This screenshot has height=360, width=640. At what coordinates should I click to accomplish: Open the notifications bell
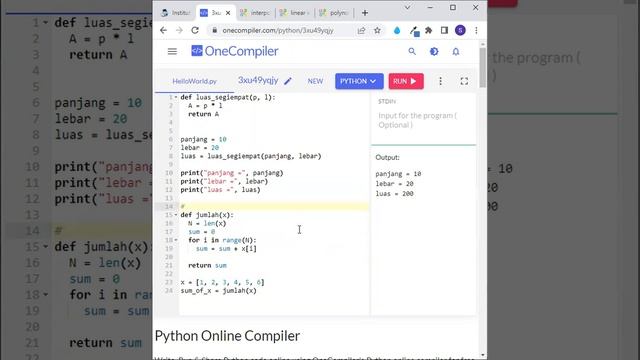pos(456,51)
